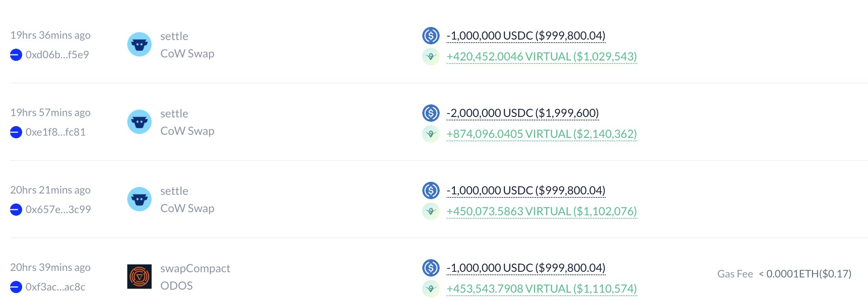This screenshot has height=307, width=868.
Task: Click the USDC coin icon beside -2,000,000 USDC
Action: click(431, 113)
